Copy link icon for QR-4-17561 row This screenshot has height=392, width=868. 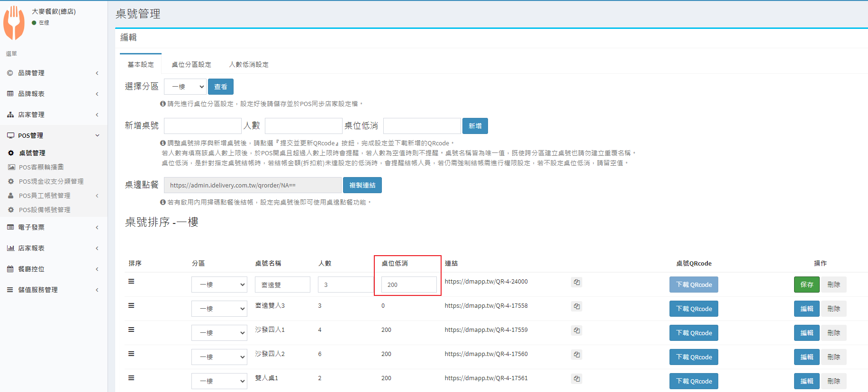[577, 379]
